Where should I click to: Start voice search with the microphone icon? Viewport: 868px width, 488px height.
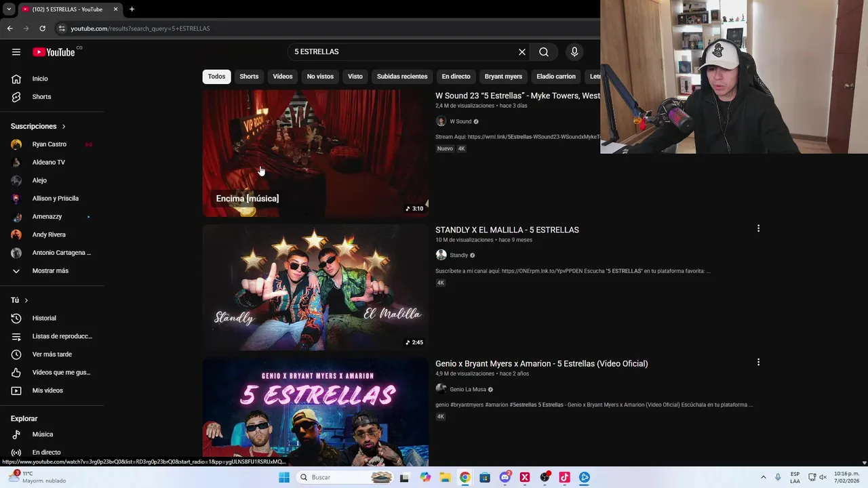click(574, 52)
